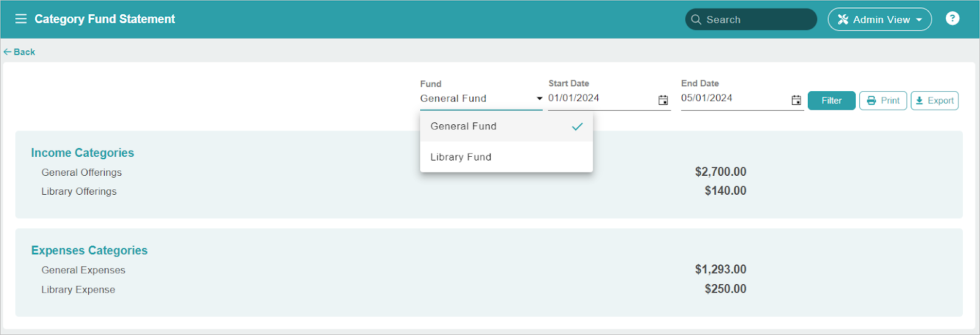This screenshot has height=335, width=980.
Task: Click the help question mark icon
Action: coord(952,18)
